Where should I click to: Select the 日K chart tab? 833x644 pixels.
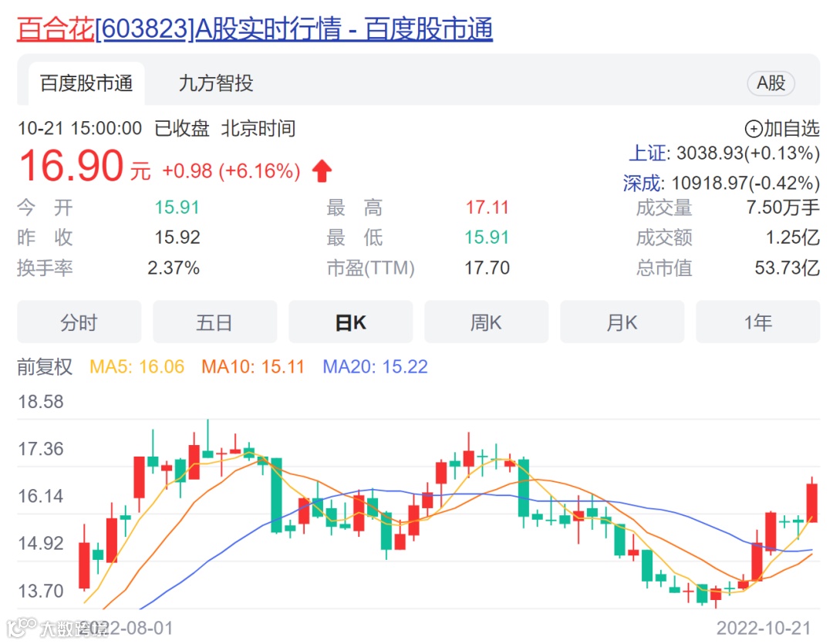(351, 322)
